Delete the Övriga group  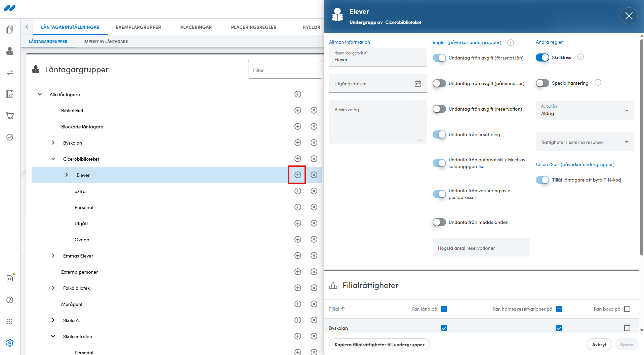click(x=314, y=239)
